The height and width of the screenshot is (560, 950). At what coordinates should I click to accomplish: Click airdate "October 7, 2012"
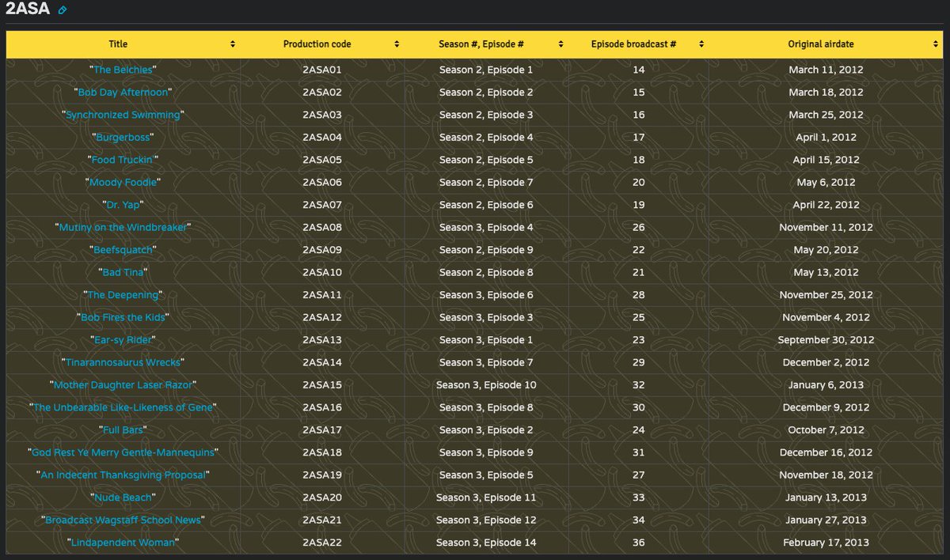[826, 430]
